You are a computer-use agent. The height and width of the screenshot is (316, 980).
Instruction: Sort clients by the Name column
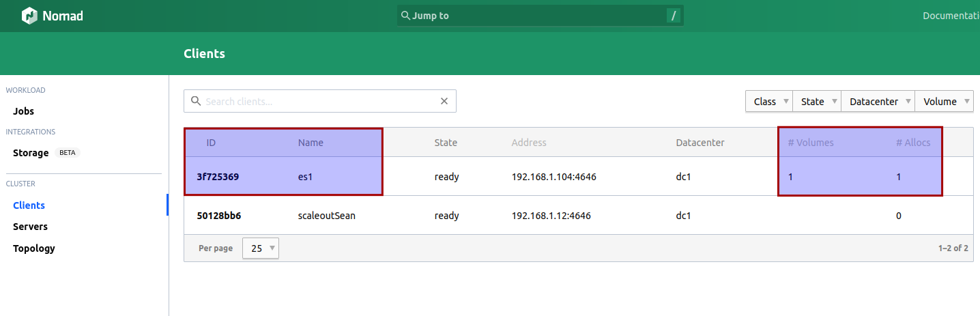(311, 143)
